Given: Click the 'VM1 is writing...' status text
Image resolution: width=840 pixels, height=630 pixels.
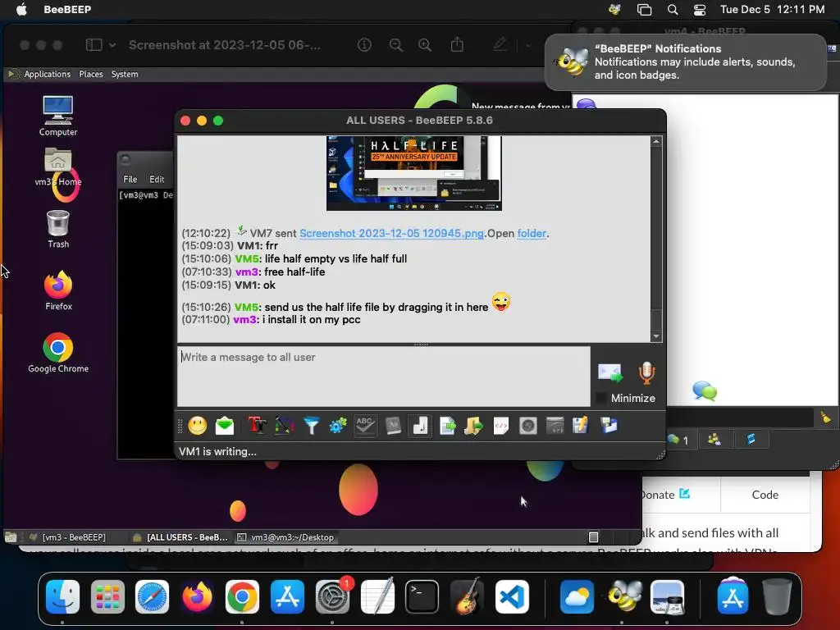Looking at the screenshot, I should click(x=217, y=452).
